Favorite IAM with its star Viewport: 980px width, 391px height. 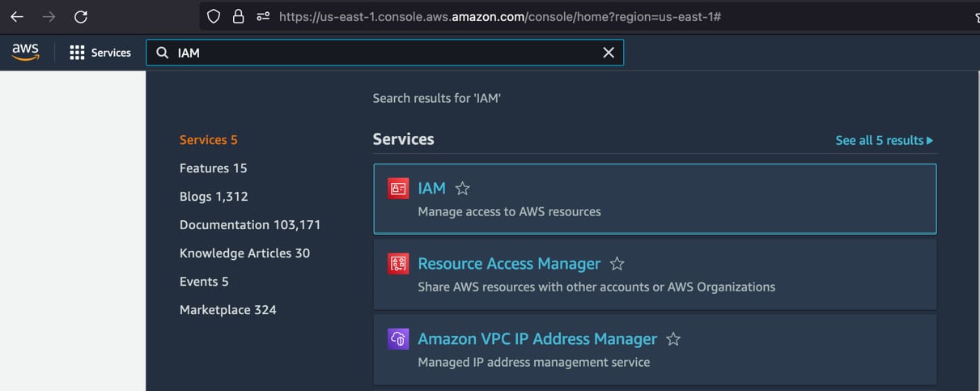pyautogui.click(x=462, y=189)
